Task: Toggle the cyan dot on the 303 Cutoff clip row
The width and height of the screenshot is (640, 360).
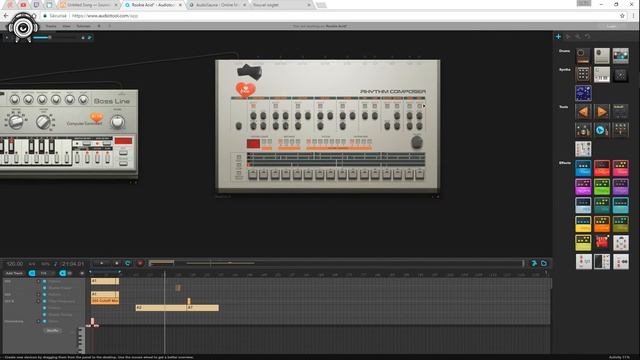Action: (x=44, y=301)
